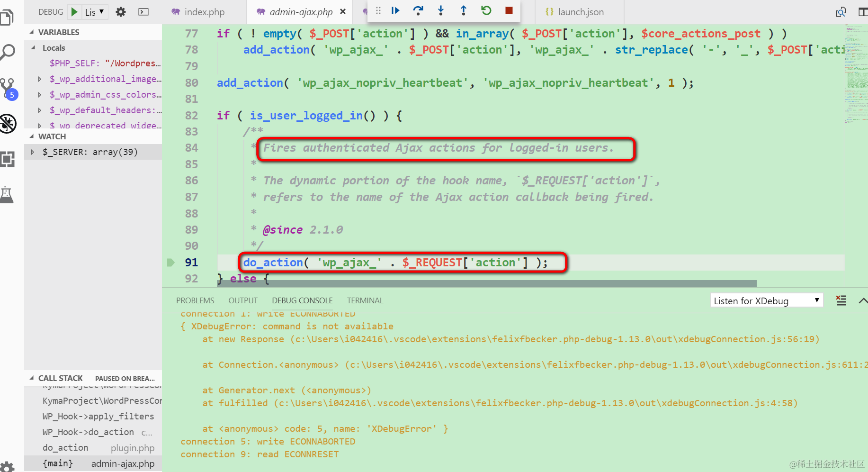Click the 'connection 9: read ECONNRESET' line
The height and width of the screenshot is (472, 868).
coord(260,454)
